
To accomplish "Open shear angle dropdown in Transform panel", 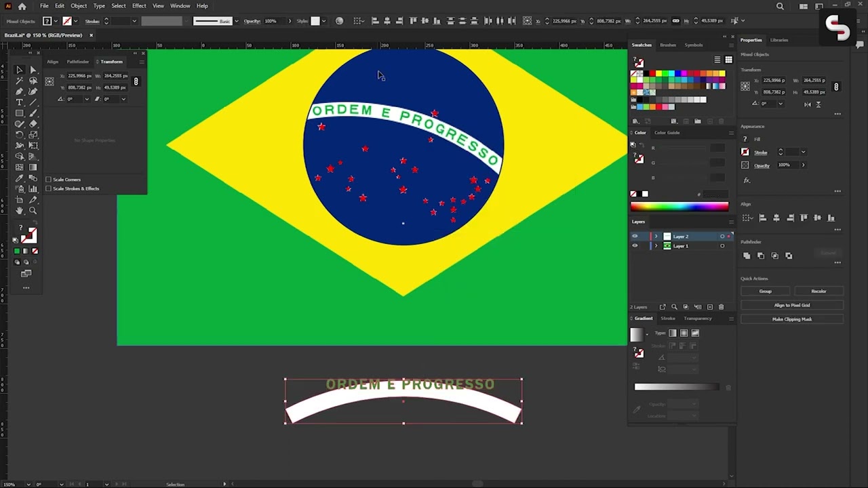I will click(123, 99).
